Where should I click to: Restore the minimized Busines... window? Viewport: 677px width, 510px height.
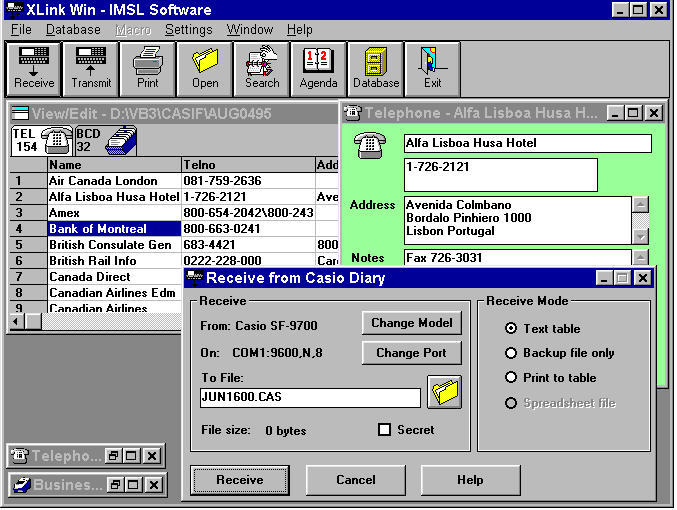point(114,485)
